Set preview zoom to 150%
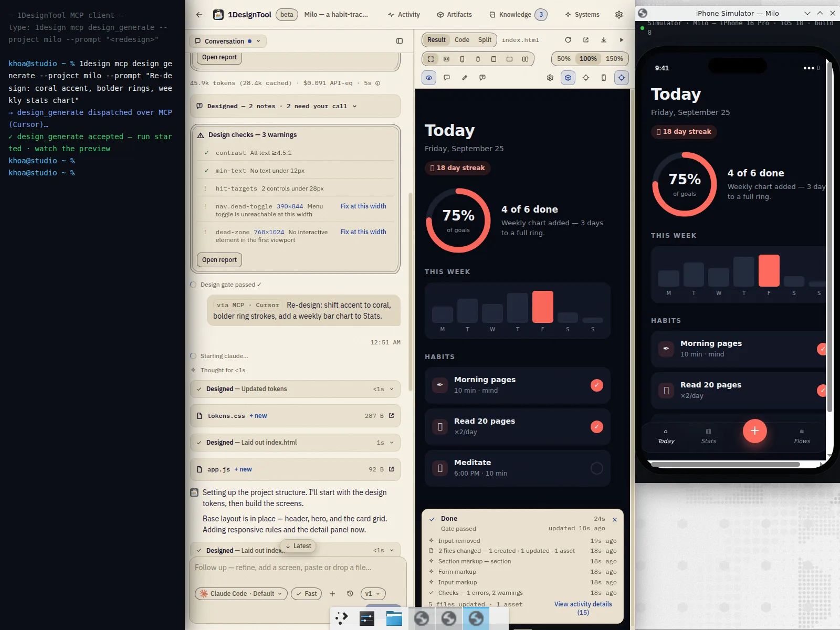The width and height of the screenshot is (840, 630). point(614,59)
